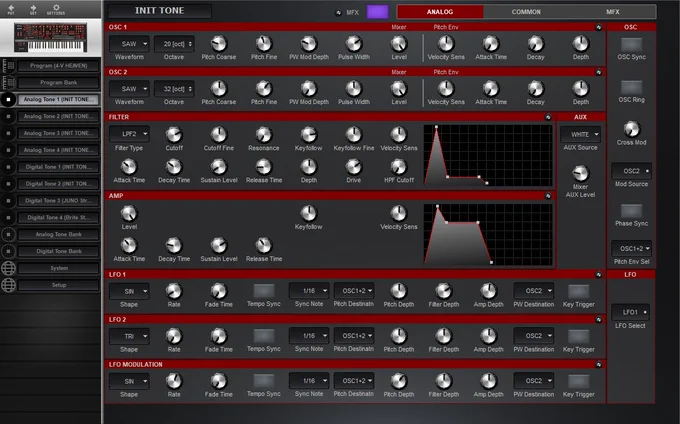
Task: Toggle LFO Modulation Key Trigger
Action: tap(579, 382)
